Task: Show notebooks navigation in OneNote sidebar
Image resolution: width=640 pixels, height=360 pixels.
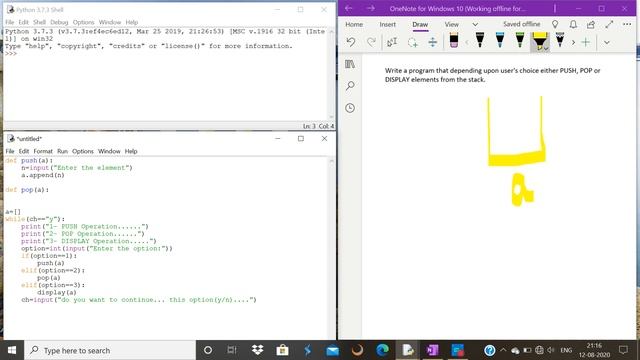Action: [350, 64]
